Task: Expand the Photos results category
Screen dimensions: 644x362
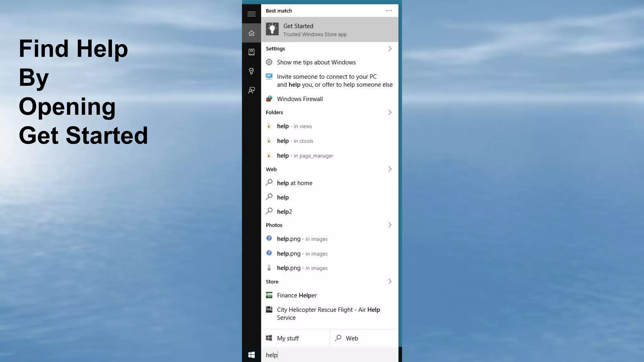Action: pos(390,225)
